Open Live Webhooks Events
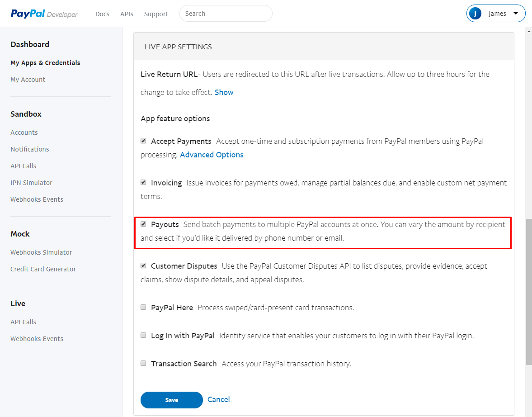This screenshot has height=417, width=532. click(x=37, y=339)
